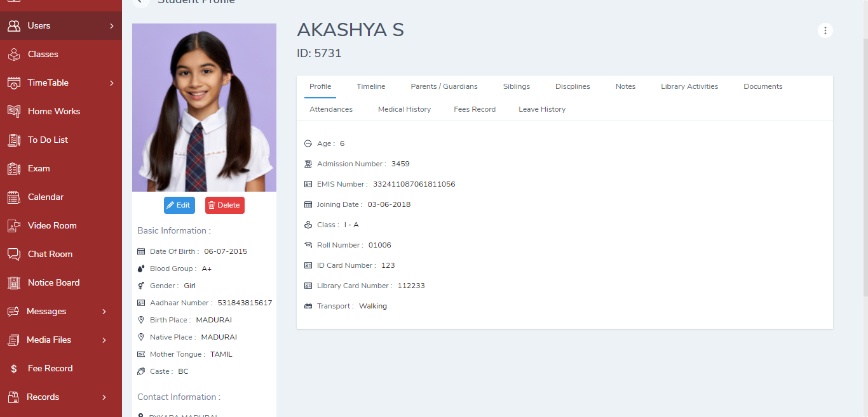Click the joining date 03-06-2018
The image size is (868, 417).
(389, 205)
